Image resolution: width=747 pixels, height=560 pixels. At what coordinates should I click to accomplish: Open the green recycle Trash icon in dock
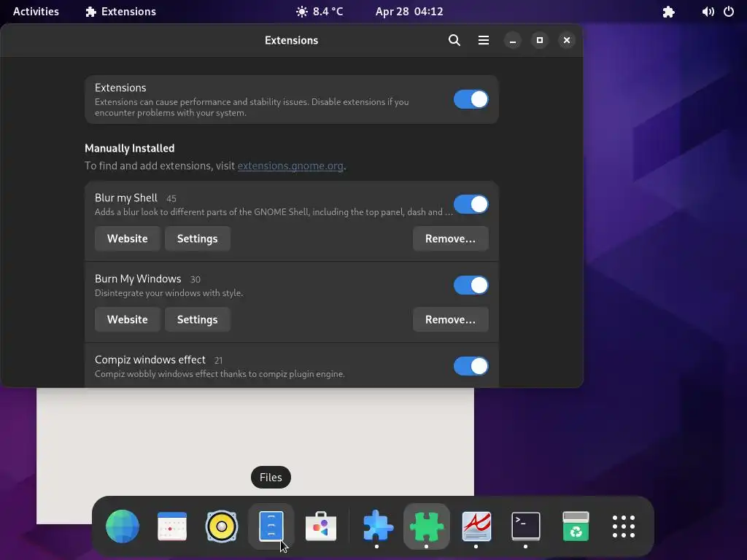point(576,526)
